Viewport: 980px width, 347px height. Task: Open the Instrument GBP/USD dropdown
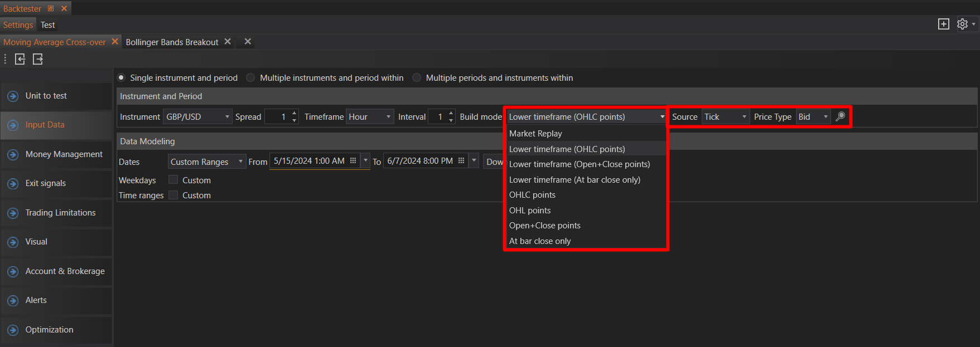pos(197,117)
